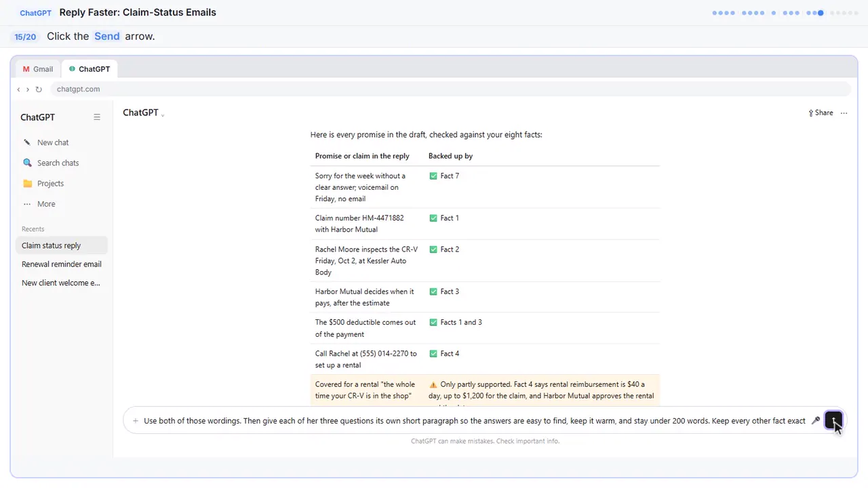Image resolution: width=868 pixels, height=488 pixels.
Task: Click the plus attach icon in message box
Action: 136,421
